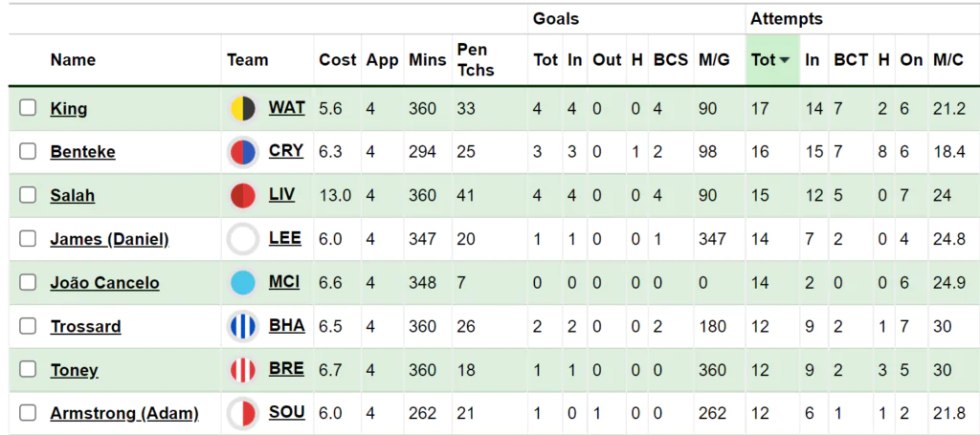Click the Man City sky-blue badge

tap(242, 283)
